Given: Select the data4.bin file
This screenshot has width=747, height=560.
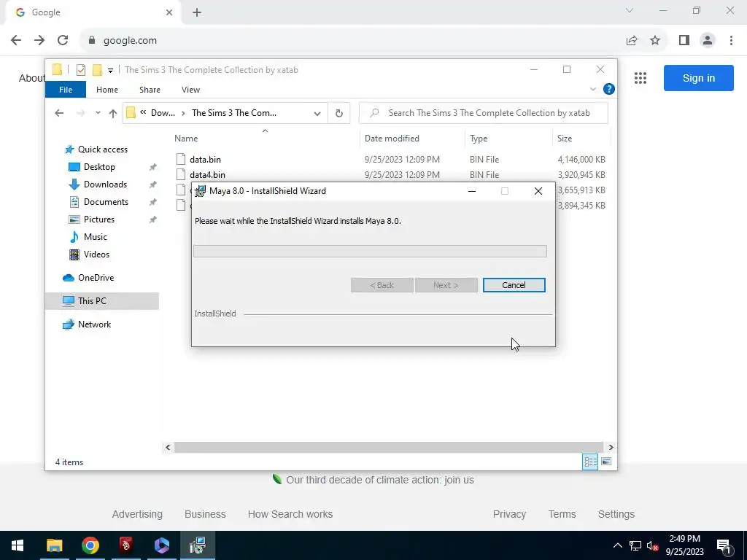Looking at the screenshot, I should pyautogui.click(x=207, y=175).
